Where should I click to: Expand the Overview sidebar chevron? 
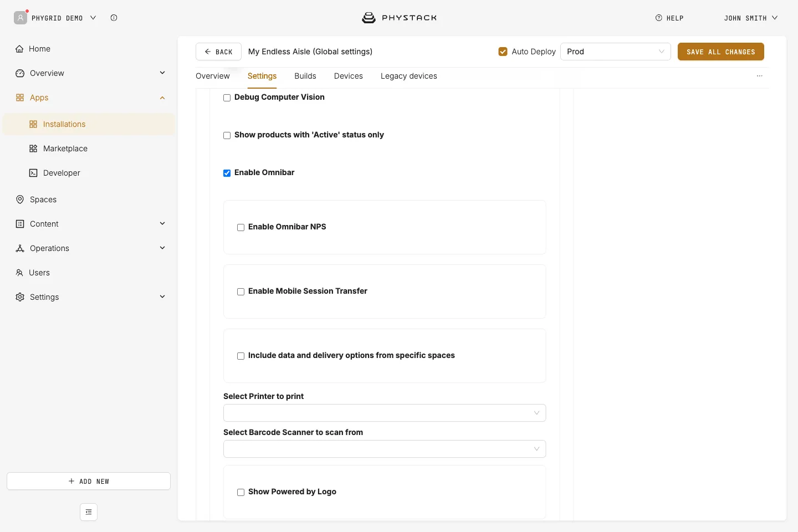pyautogui.click(x=162, y=73)
